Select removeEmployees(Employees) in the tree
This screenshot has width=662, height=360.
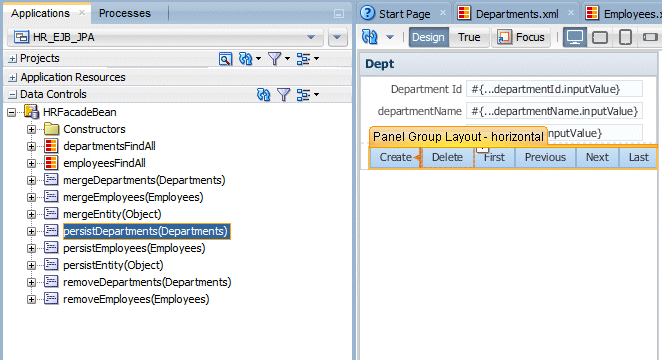(136, 299)
